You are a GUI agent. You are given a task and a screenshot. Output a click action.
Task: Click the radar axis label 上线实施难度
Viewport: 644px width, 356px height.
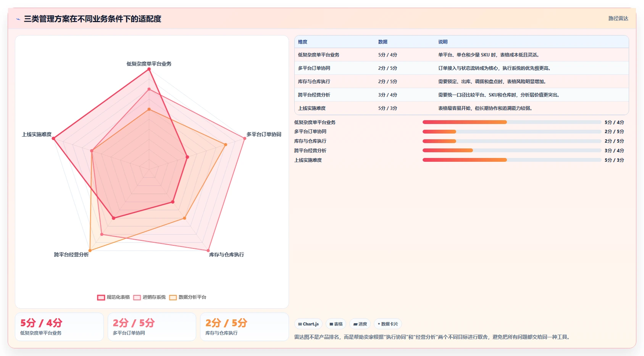click(37, 134)
